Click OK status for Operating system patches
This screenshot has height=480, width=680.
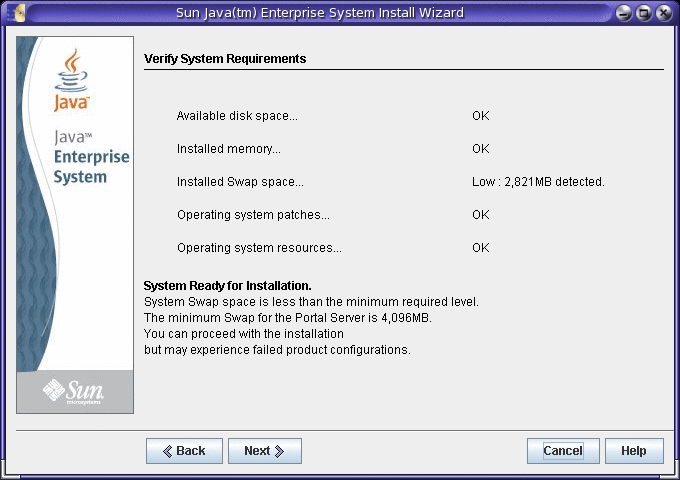pos(481,215)
